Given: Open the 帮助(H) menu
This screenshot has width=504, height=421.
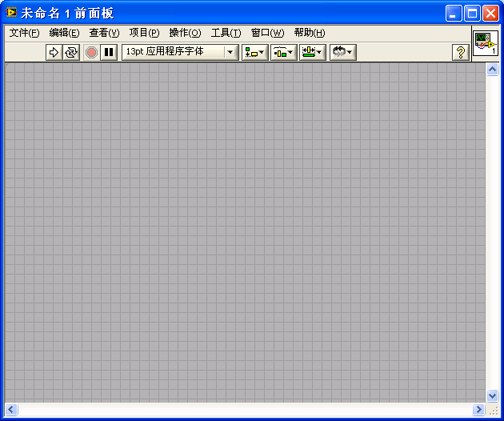Looking at the screenshot, I should click(310, 33).
